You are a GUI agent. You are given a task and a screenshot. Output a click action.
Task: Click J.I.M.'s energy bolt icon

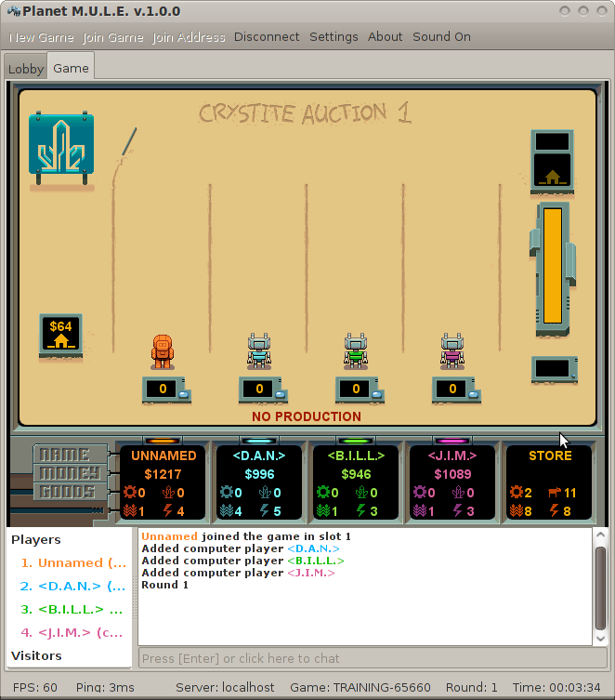[x=458, y=510]
